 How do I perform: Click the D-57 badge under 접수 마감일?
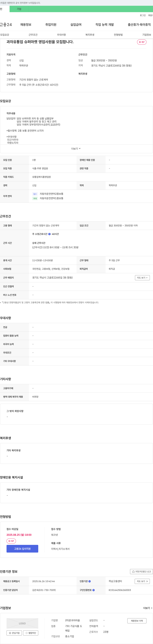click(11, 541)
